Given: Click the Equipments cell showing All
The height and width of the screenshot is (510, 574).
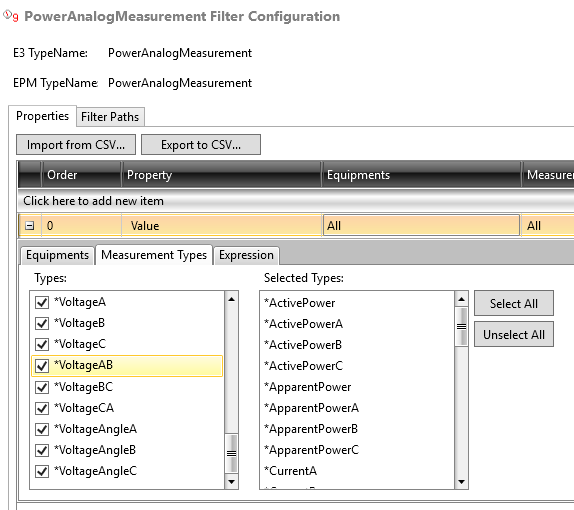Looking at the screenshot, I should [421, 226].
